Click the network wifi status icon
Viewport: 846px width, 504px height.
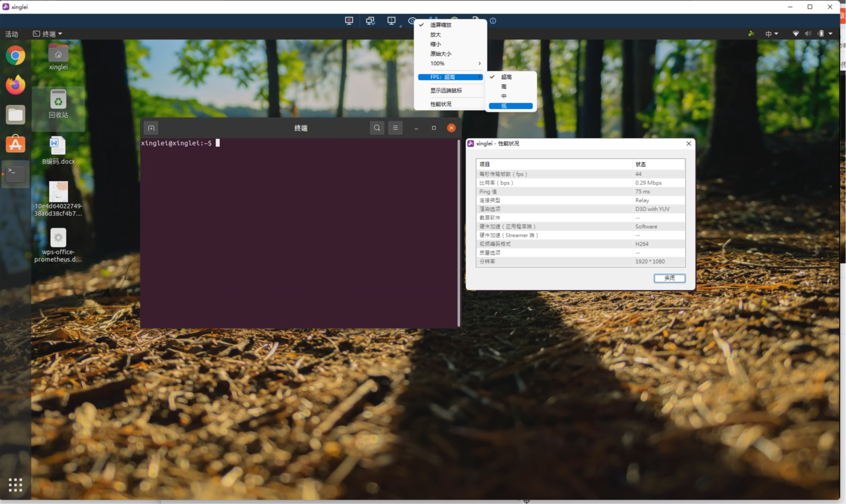796,34
